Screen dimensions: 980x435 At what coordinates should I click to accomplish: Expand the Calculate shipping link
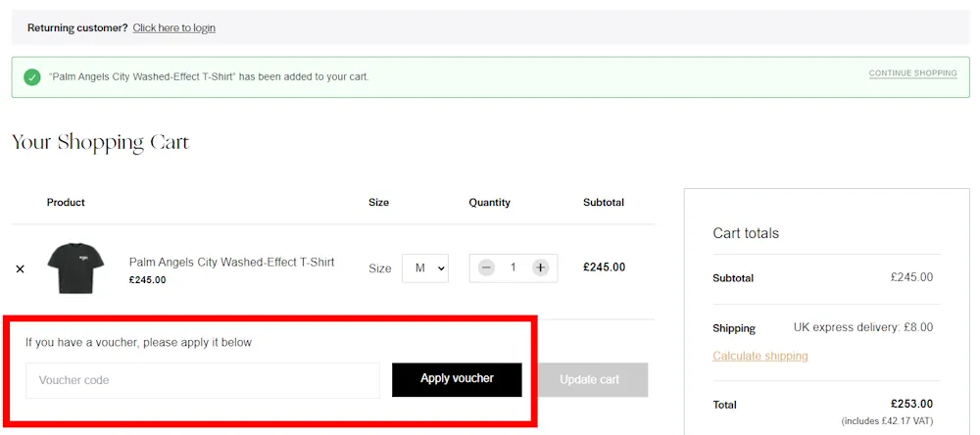pyautogui.click(x=760, y=356)
